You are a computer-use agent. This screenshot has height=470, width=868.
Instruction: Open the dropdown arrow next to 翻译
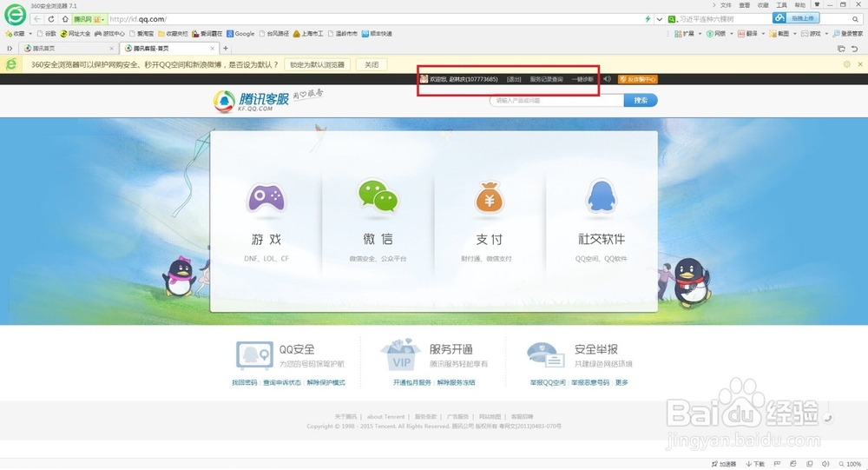763,34
